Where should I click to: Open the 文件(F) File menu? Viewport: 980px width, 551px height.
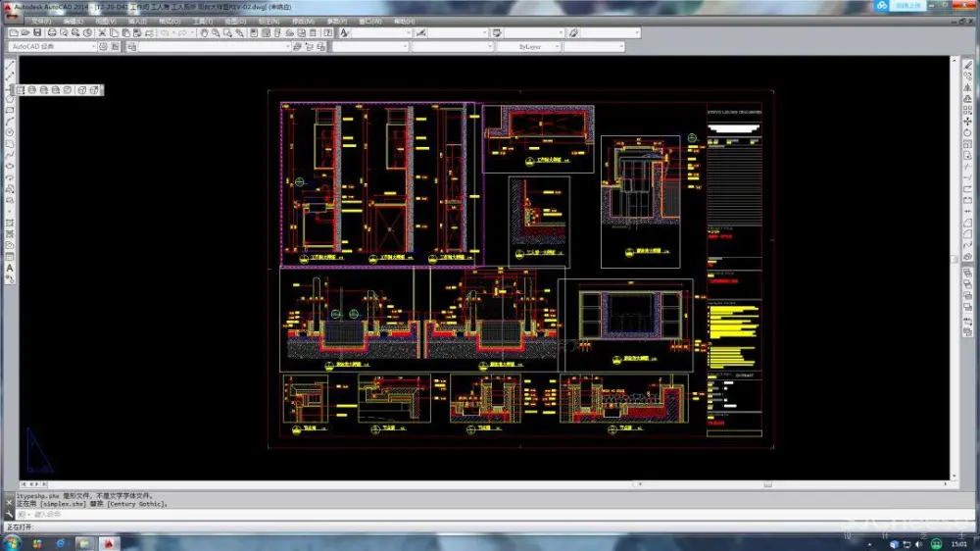[x=41, y=20]
